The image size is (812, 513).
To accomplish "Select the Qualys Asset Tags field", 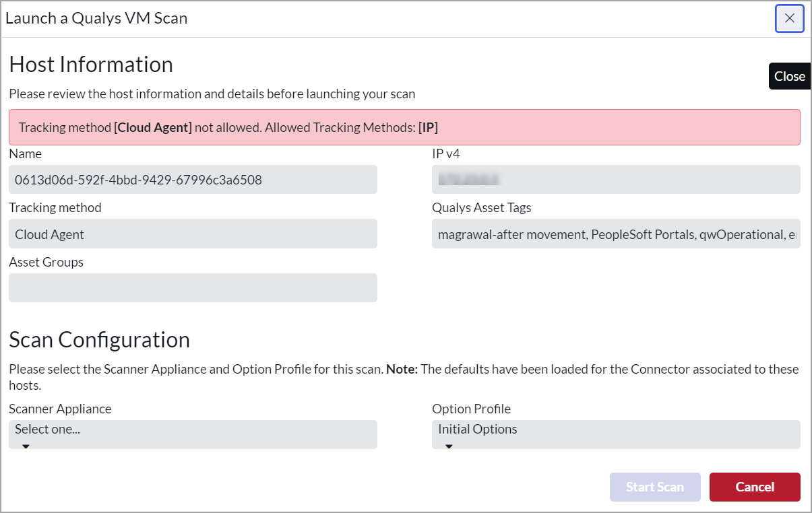I will point(615,233).
